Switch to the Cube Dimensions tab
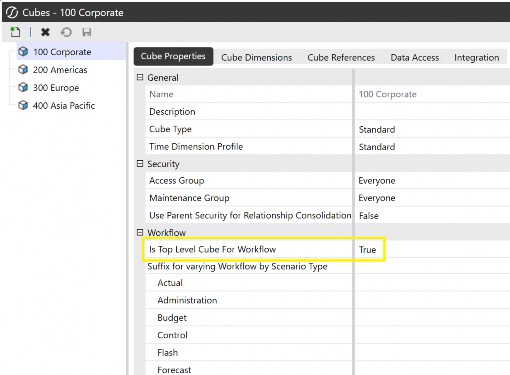510x375 pixels. pyautogui.click(x=257, y=57)
